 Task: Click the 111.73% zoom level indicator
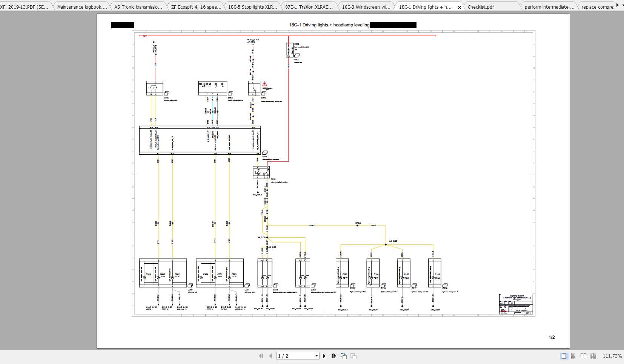point(613,356)
